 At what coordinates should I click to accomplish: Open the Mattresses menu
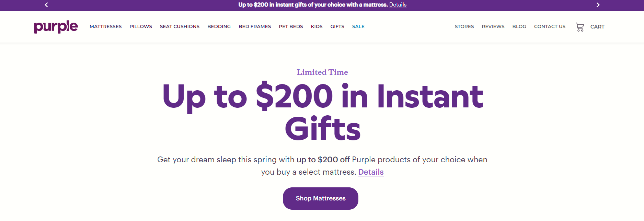click(x=105, y=26)
